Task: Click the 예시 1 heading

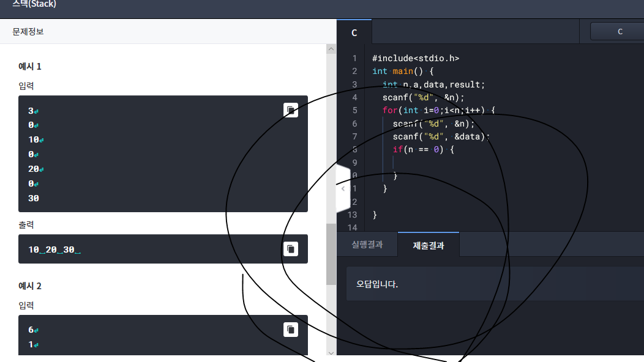Action: (30, 67)
